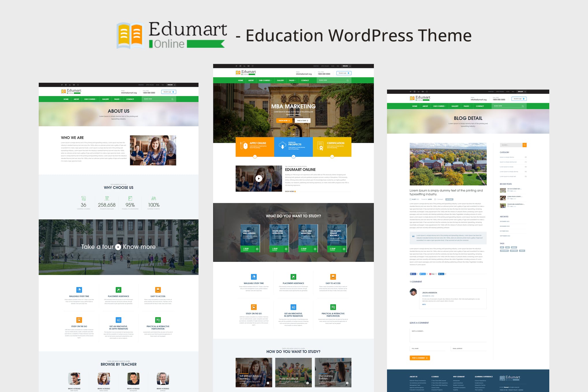Click the Student Login button

(343, 73)
